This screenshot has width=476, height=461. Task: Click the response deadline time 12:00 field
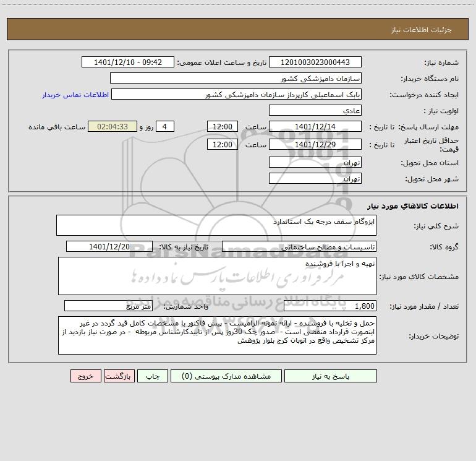(x=222, y=126)
